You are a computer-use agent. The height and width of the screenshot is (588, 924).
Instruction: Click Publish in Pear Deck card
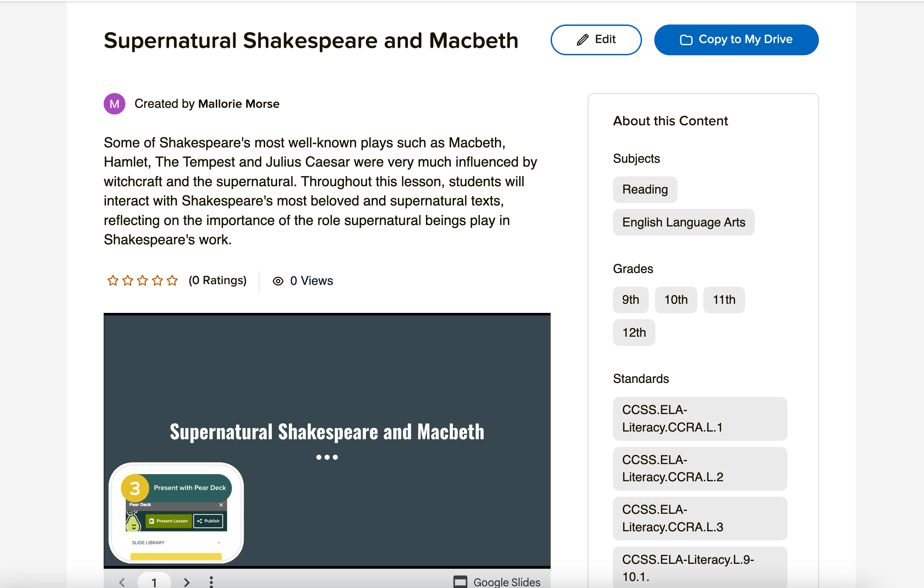[208, 521]
